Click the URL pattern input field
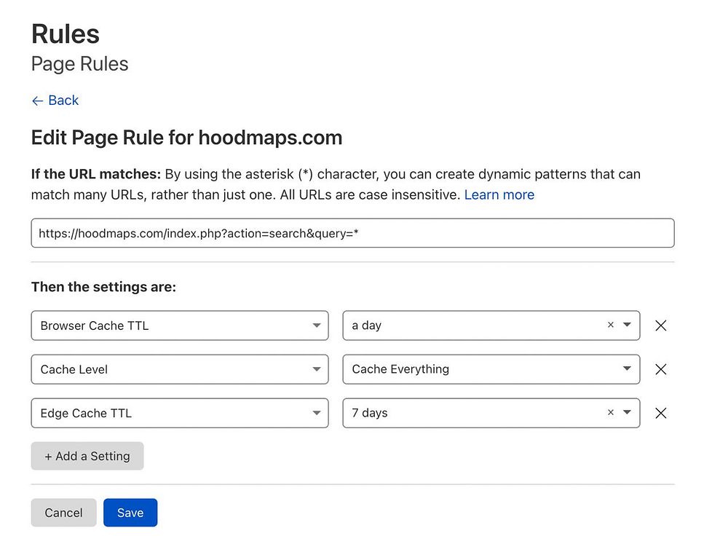 click(x=352, y=233)
